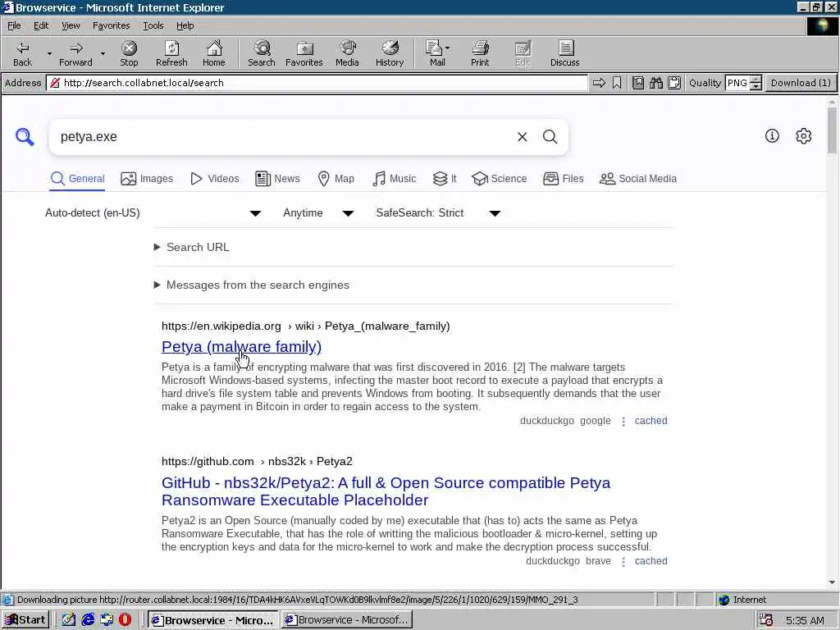Screen dimensions: 840x630
Task: Open the Auto-detect (en-US) language dropdown
Action: 153,213
